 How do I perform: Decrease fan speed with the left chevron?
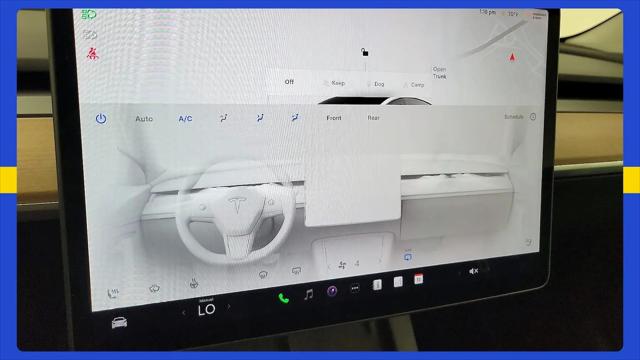(329, 267)
